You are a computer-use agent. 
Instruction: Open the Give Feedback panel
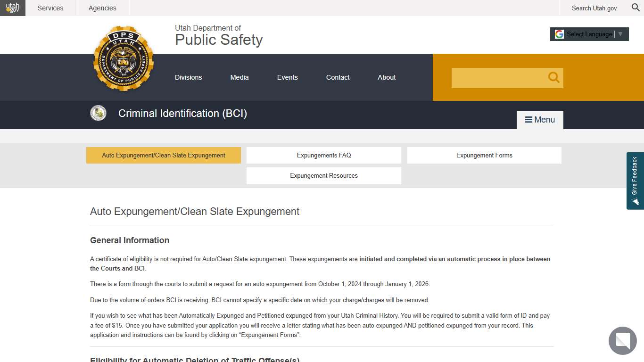click(x=635, y=181)
